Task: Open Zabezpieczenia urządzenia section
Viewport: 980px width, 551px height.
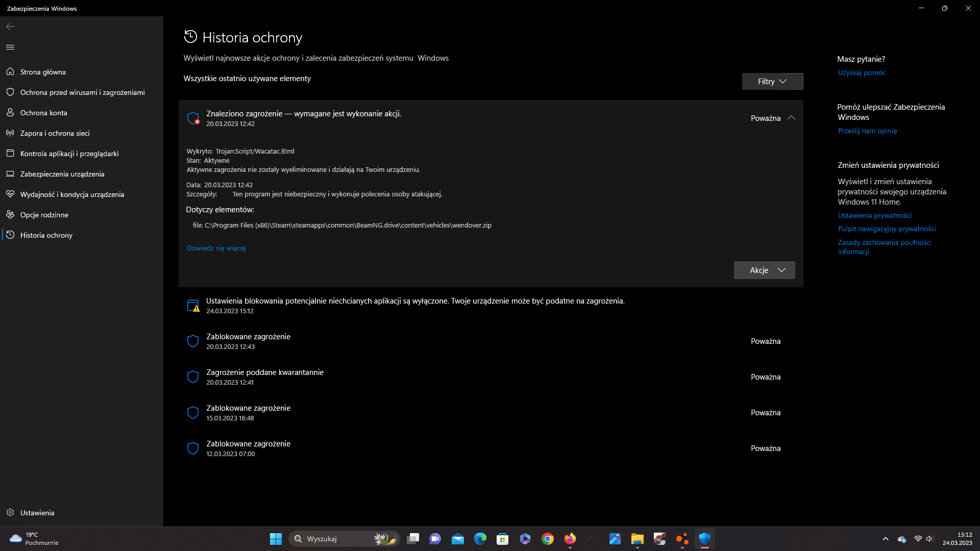Action: tap(82, 174)
